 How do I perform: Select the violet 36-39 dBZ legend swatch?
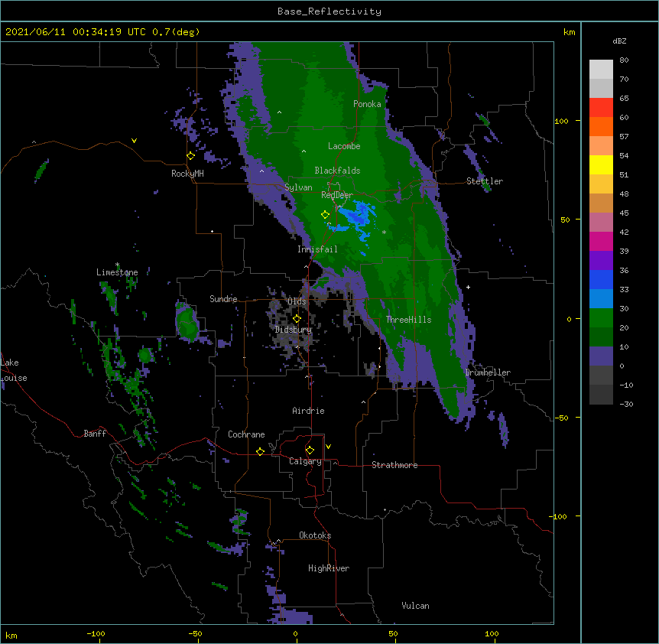[x=601, y=260]
